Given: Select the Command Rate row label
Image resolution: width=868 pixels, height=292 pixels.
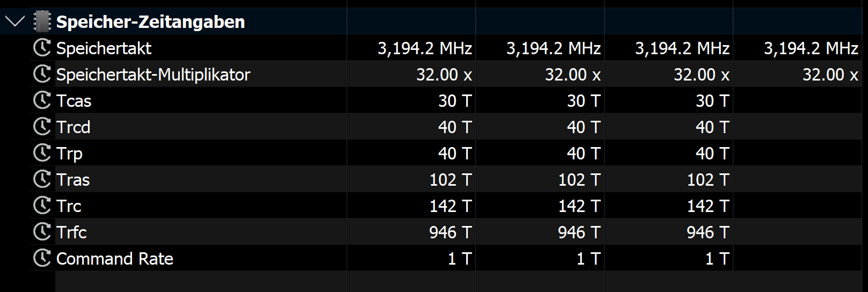Looking at the screenshot, I should pyautogui.click(x=115, y=259).
